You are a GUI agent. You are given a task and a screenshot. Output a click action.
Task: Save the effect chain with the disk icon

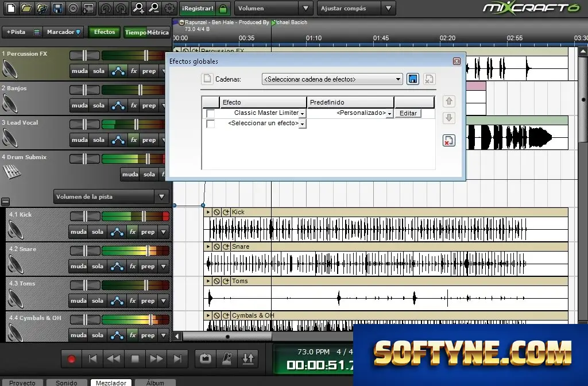(412, 79)
